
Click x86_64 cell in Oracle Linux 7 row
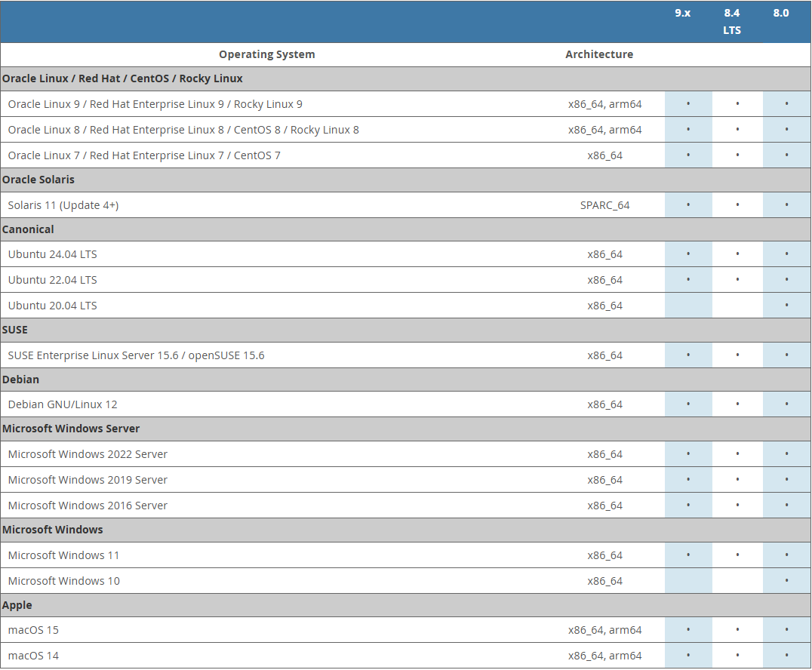pos(605,155)
